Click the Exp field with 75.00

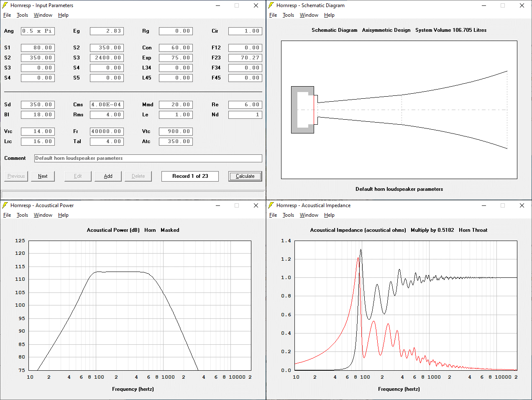pos(176,58)
